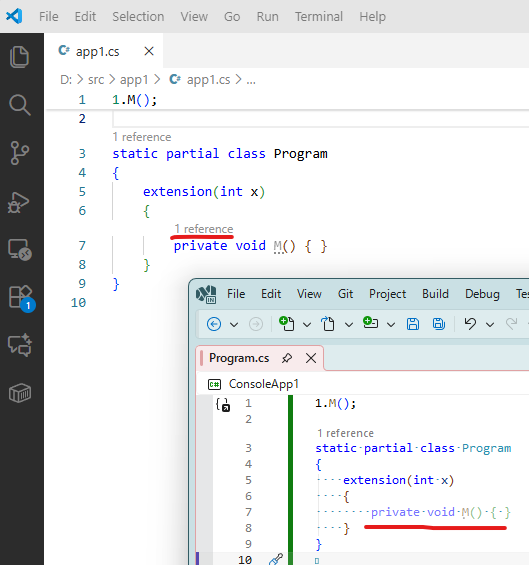Click CodeLens '1 reference' above class Program in VS Code
This screenshot has width=529, height=565.
142,137
